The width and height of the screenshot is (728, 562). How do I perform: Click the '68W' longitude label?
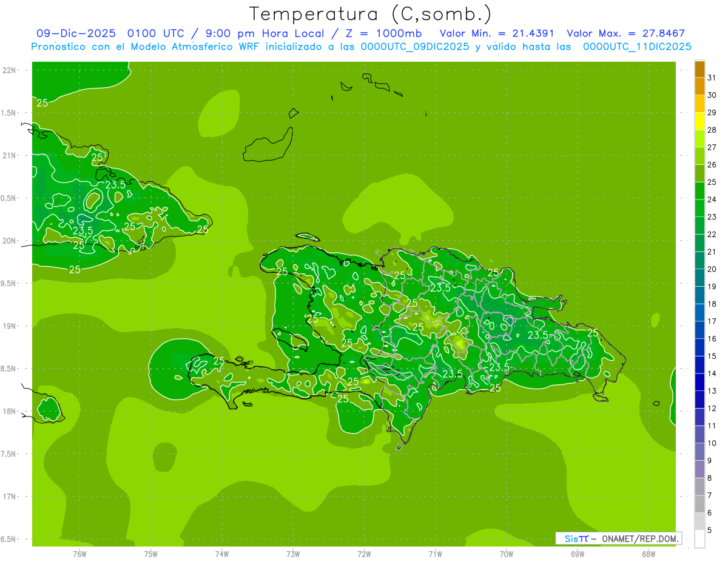click(649, 554)
